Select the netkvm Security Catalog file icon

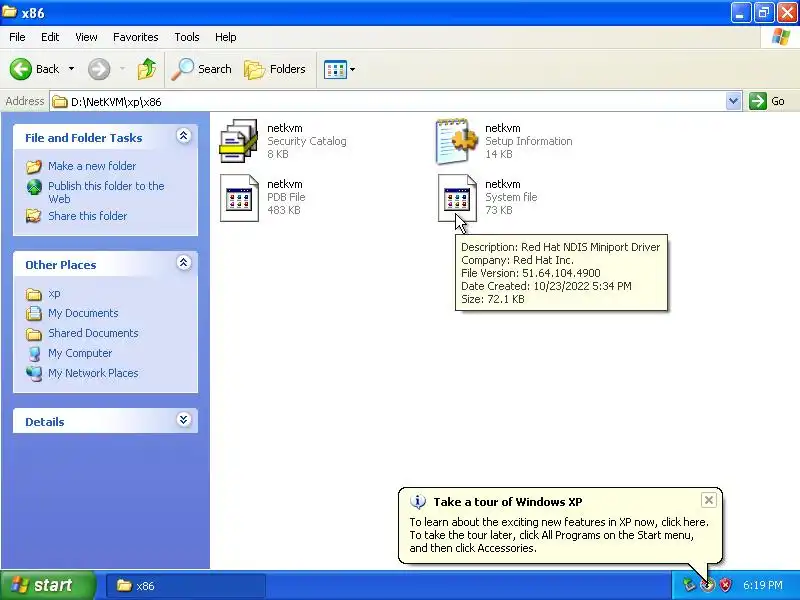238,141
